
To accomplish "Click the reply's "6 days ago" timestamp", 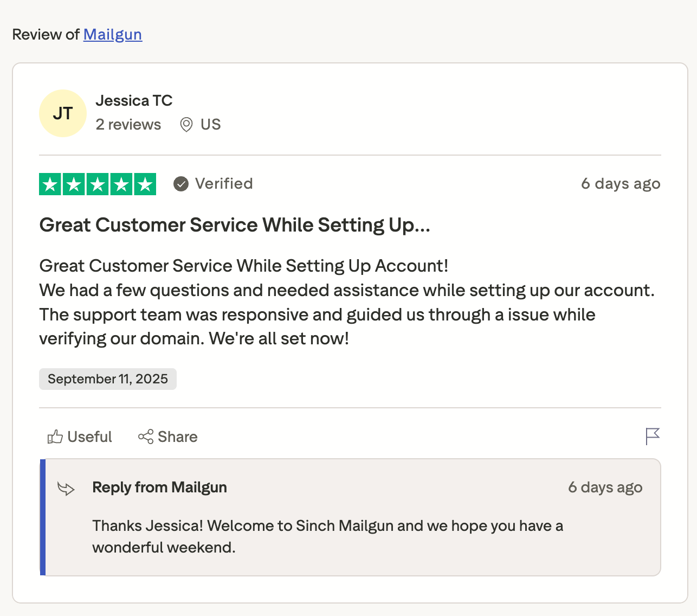I will [x=605, y=487].
